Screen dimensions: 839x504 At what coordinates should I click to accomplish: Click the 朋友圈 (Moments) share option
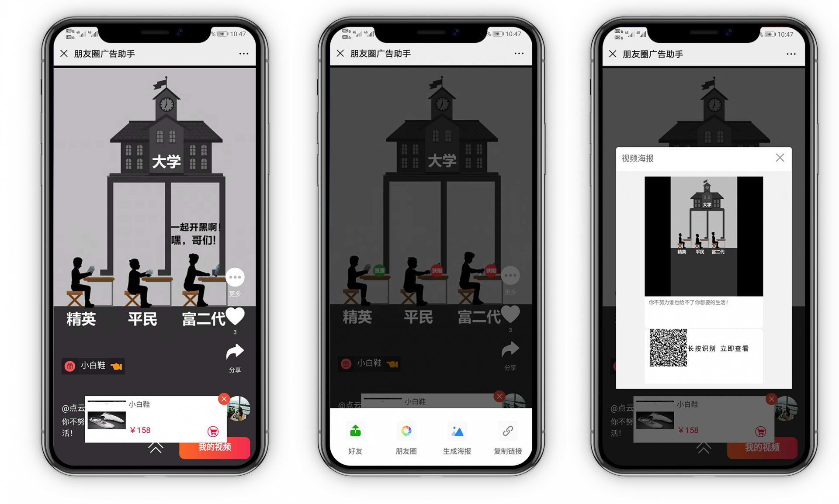pyautogui.click(x=403, y=437)
